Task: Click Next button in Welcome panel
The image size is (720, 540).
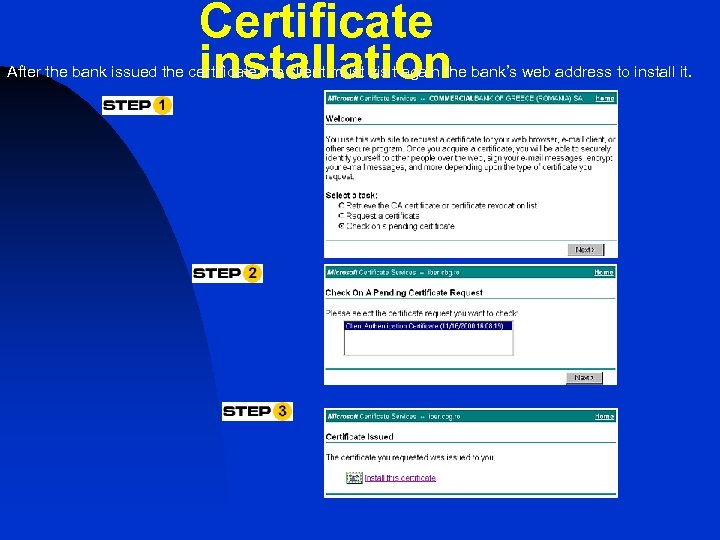Action: pos(586,250)
